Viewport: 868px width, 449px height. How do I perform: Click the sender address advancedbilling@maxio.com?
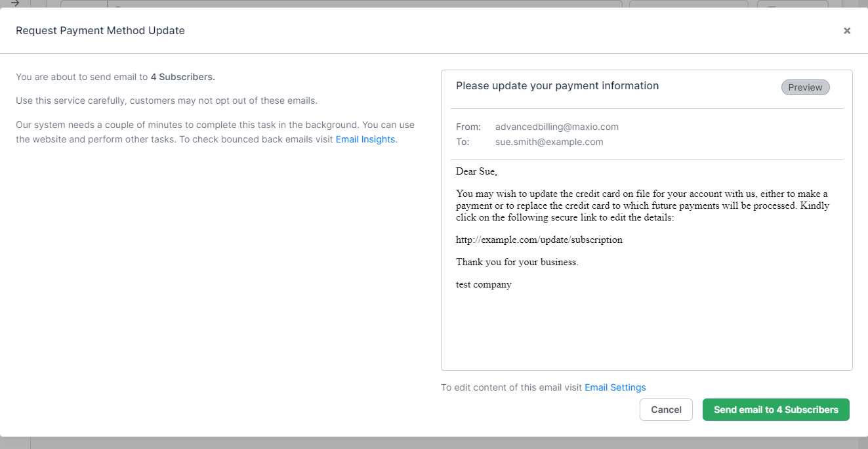coord(556,127)
